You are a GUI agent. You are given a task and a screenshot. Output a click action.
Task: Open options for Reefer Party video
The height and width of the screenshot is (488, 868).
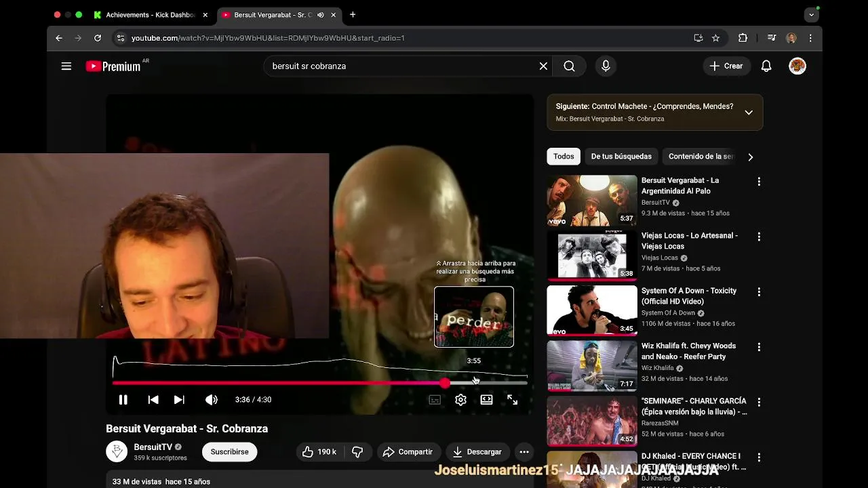pos(759,347)
